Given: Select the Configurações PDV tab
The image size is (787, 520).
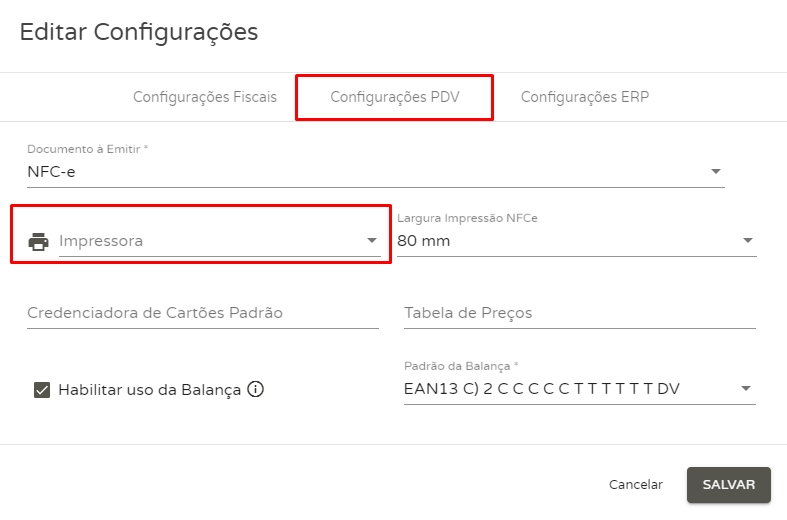Looking at the screenshot, I should click(394, 98).
